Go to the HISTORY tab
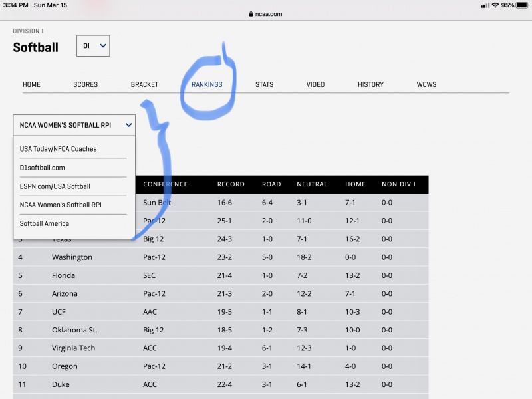Image resolution: width=532 pixels, height=399 pixels. point(370,84)
